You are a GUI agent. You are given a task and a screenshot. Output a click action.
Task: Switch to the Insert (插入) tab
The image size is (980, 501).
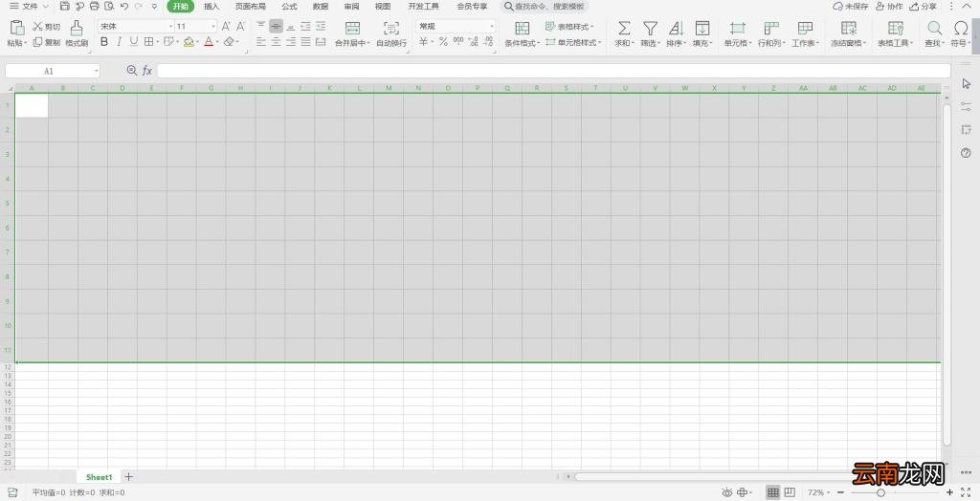[212, 7]
